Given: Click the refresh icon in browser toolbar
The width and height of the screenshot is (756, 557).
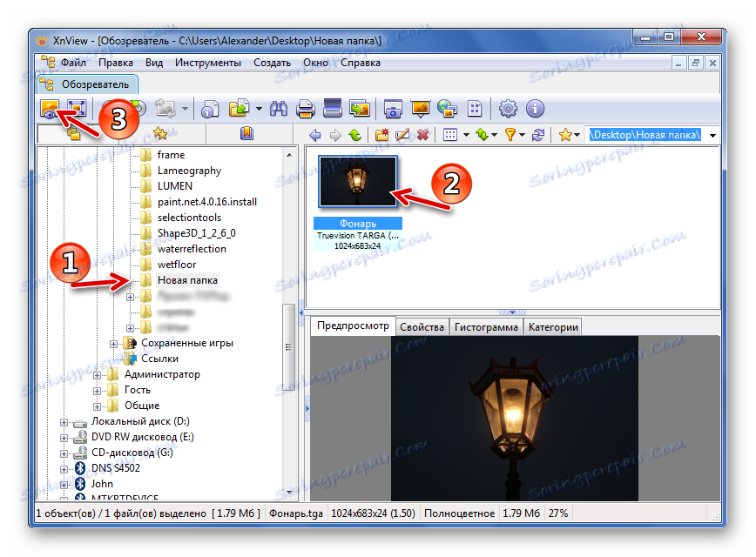Looking at the screenshot, I should (x=538, y=135).
